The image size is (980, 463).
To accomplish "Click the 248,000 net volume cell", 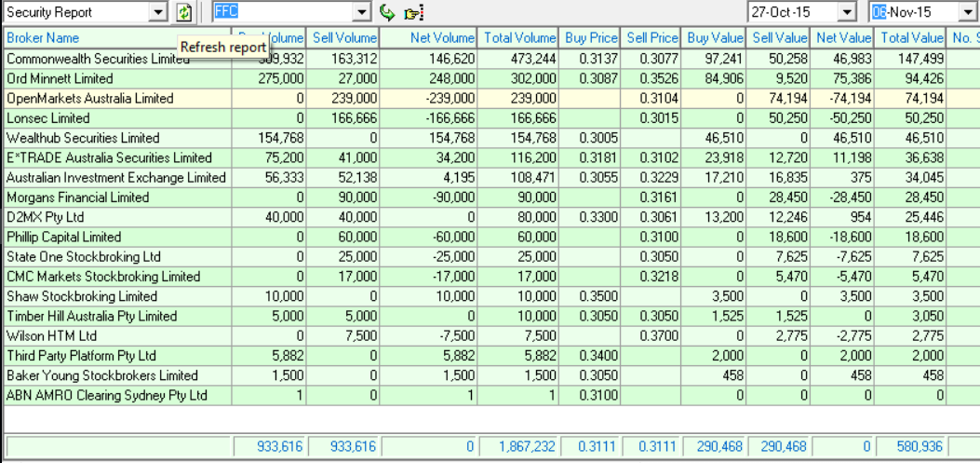I will point(429,79).
